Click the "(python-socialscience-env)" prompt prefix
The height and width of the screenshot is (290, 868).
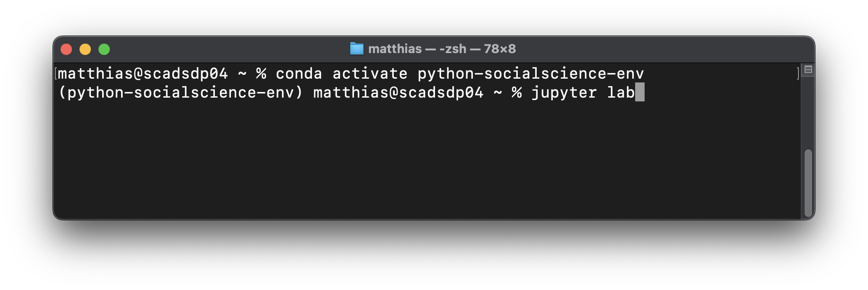pos(180,92)
